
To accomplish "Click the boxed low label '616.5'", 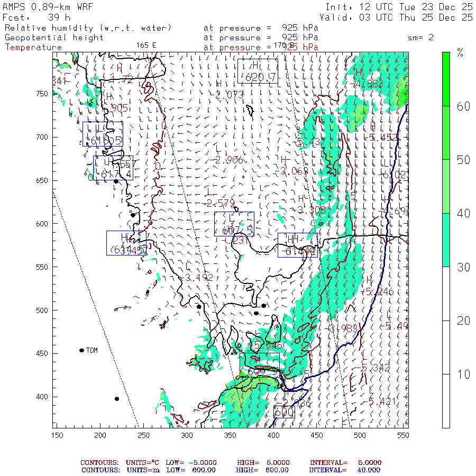I will point(103,134).
